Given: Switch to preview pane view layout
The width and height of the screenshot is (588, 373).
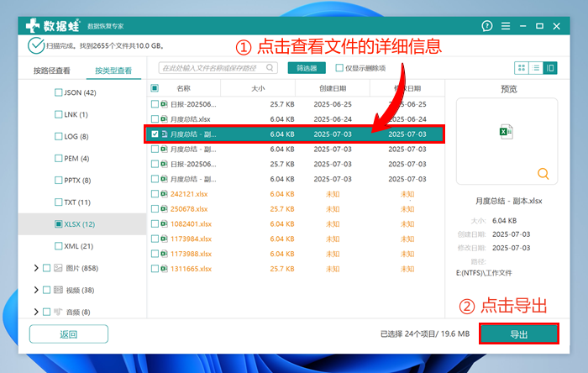Looking at the screenshot, I should pyautogui.click(x=550, y=68).
